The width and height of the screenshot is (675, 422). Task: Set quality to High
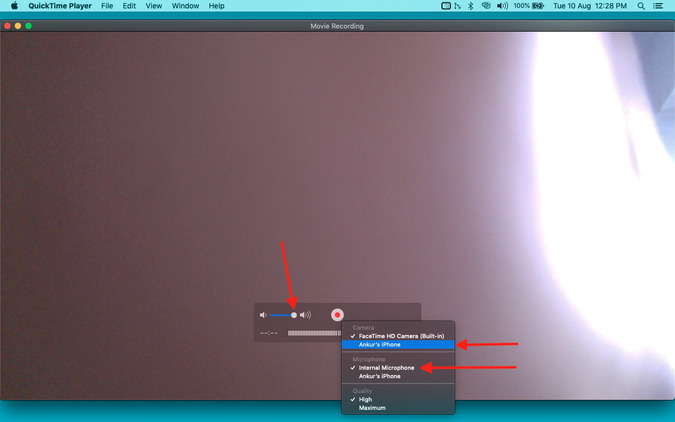coord(398,399)
